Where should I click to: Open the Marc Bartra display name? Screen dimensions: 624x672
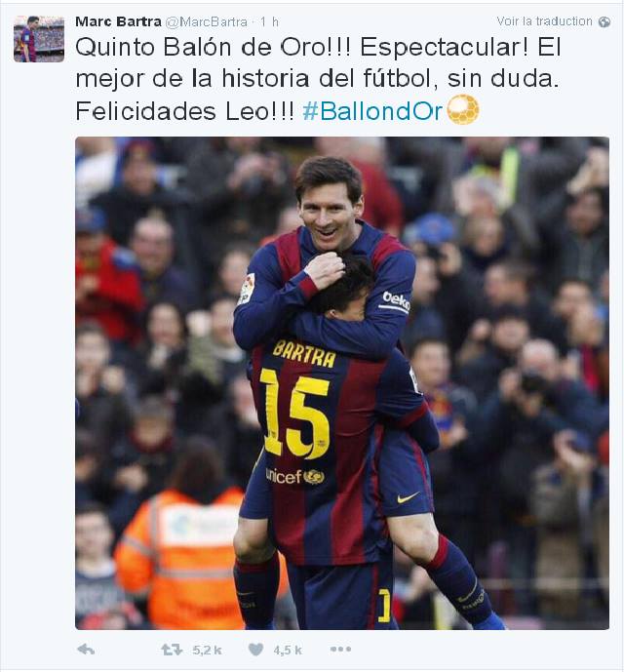tap(118, 21)
